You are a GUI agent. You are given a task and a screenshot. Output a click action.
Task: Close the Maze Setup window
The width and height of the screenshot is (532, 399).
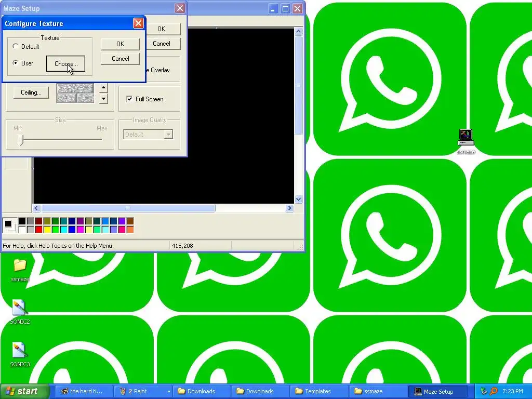(180, 8)
